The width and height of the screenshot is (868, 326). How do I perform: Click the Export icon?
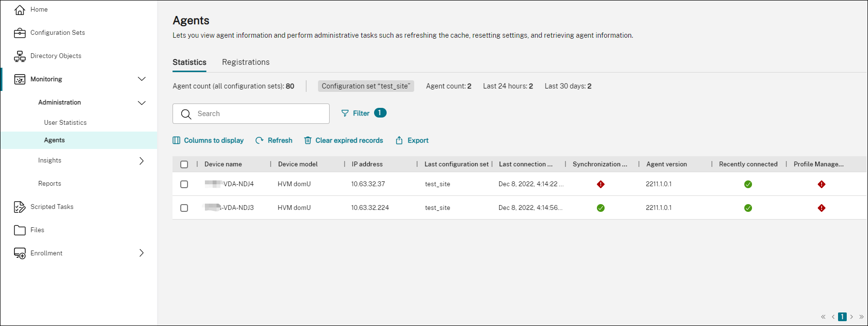(x=399, y=140)
